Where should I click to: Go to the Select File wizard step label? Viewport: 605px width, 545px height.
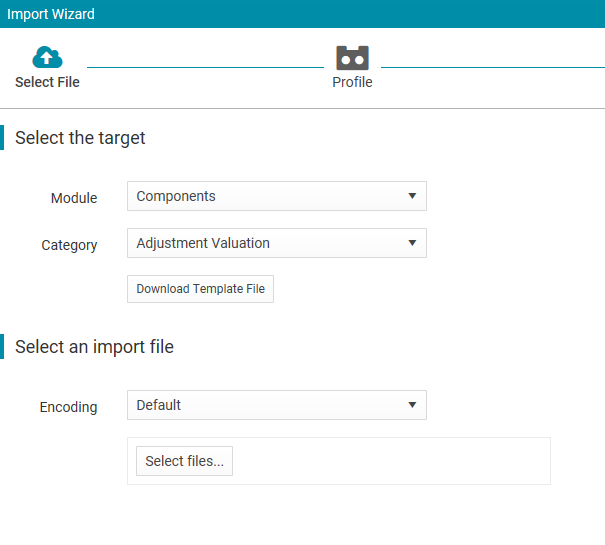coord(47,82)
